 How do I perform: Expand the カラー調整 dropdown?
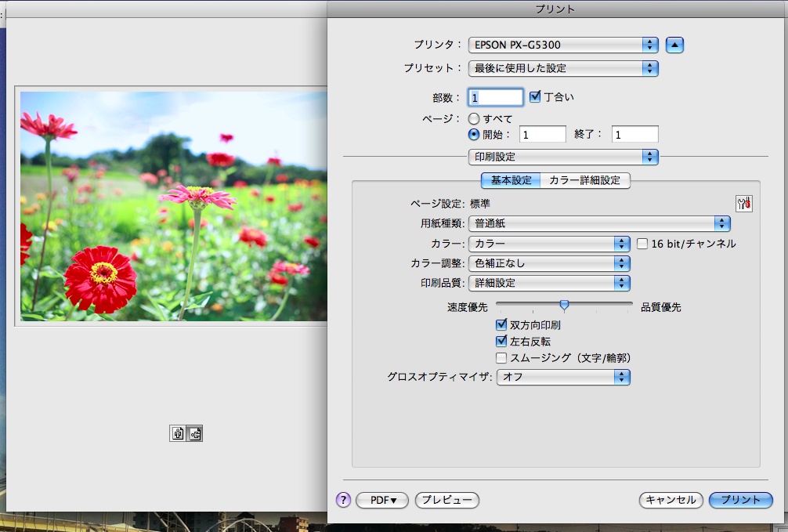549,263
